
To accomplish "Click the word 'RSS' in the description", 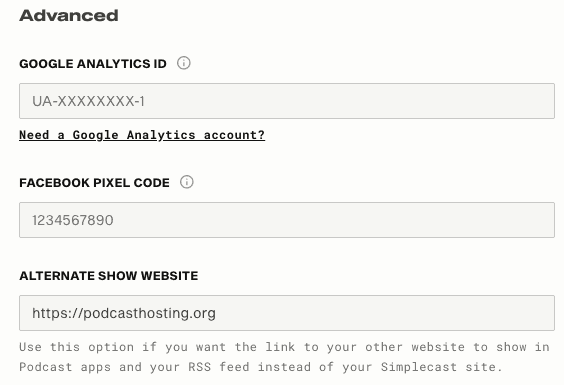I will coord(200,367).
